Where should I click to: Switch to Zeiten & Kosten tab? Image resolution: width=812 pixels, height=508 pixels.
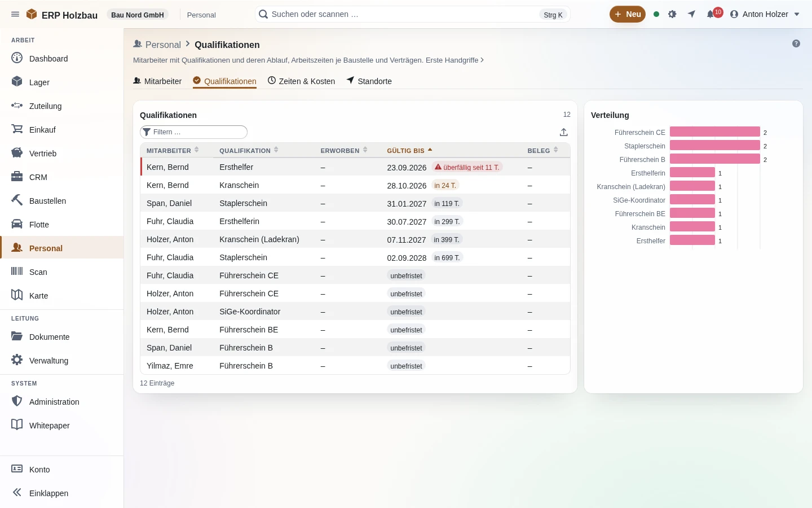pyautogui.click(x=301, y=81)
